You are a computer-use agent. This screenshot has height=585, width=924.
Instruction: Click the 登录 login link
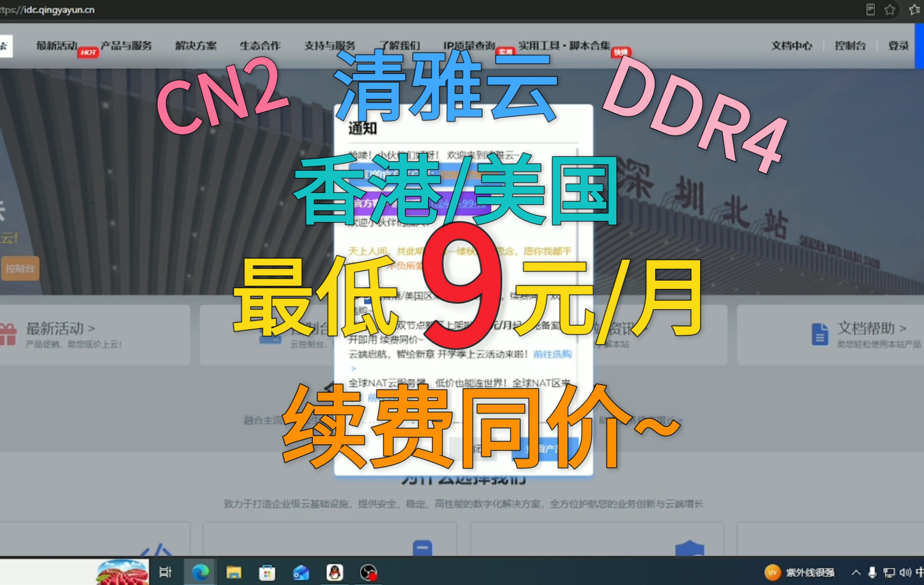pos(898,45)
